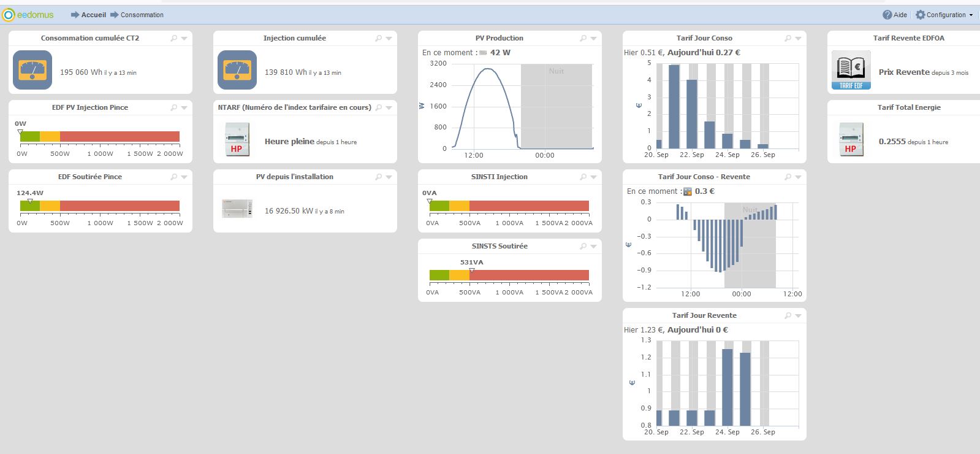This screenshot has width=980, height=454.
Task: Select the '0.2555' tariff value
Action: 892,141
